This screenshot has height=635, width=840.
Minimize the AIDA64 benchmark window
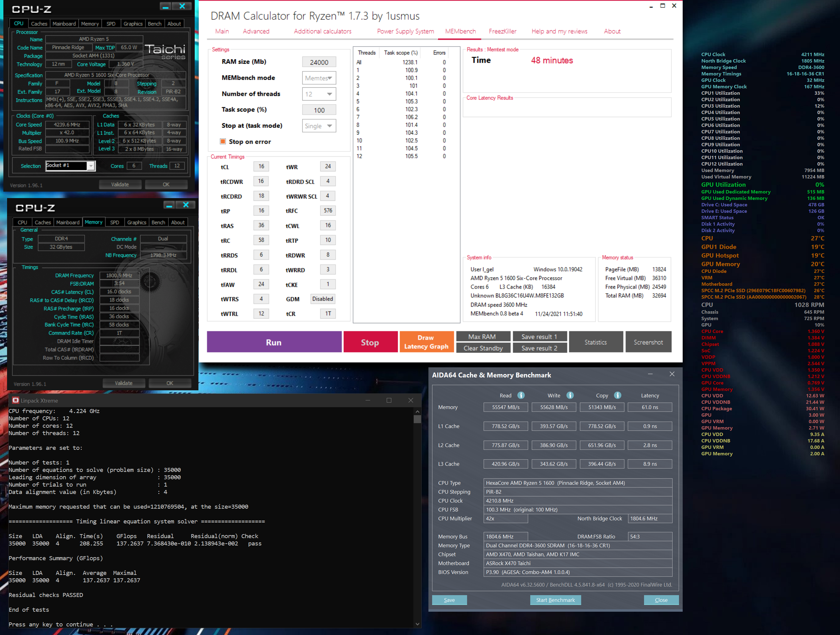(x=650, y=374)
